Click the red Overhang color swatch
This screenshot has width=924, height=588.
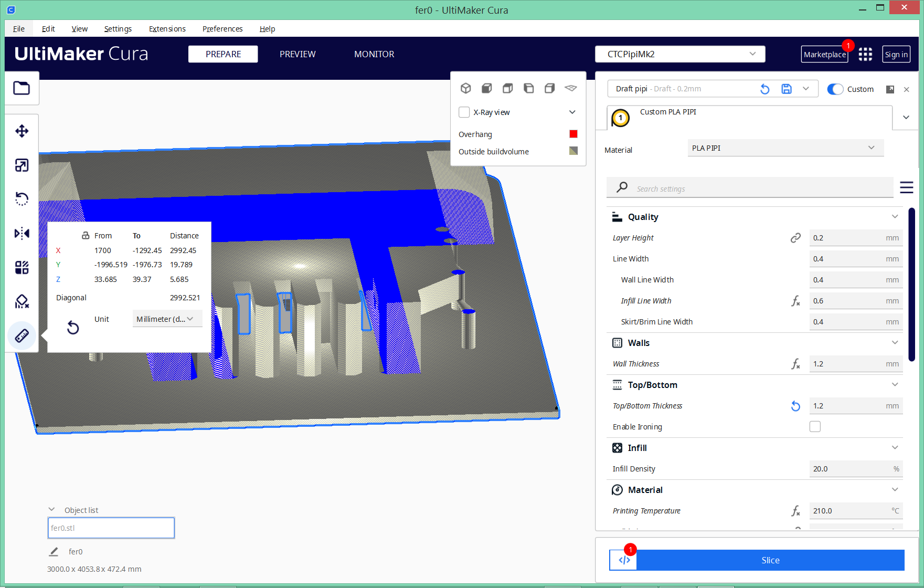click(573, 134)
